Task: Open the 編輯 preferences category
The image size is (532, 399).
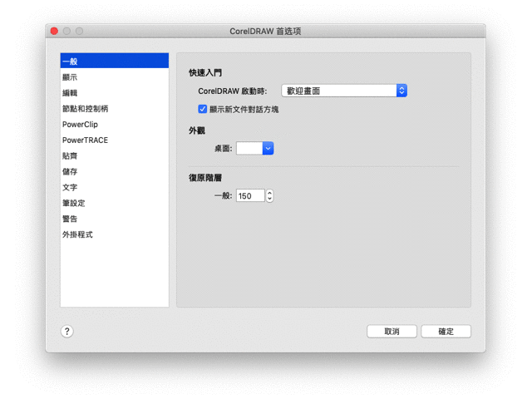Action: click(115, 92)
